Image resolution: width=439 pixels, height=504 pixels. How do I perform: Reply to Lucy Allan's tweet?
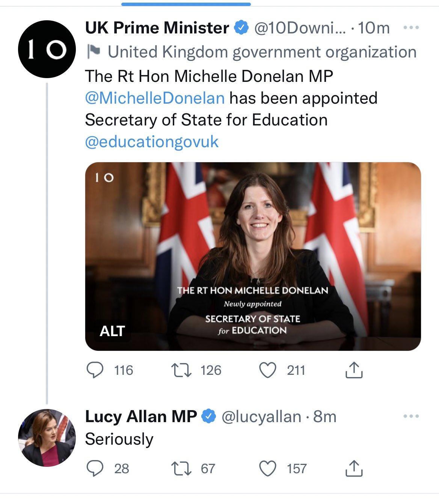(x=95, y=468)
